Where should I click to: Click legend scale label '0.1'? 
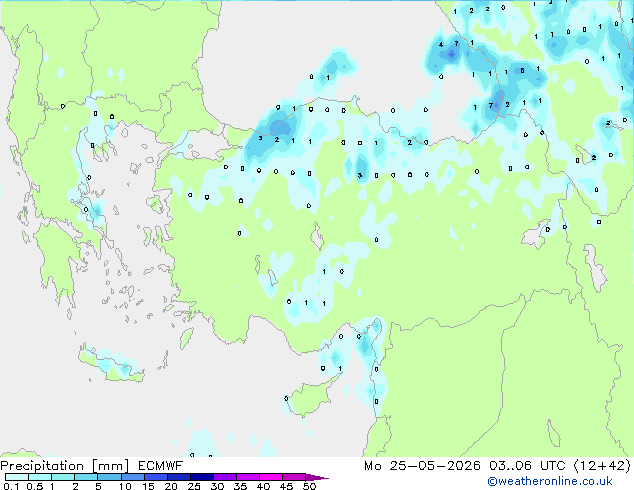[11, 486]
